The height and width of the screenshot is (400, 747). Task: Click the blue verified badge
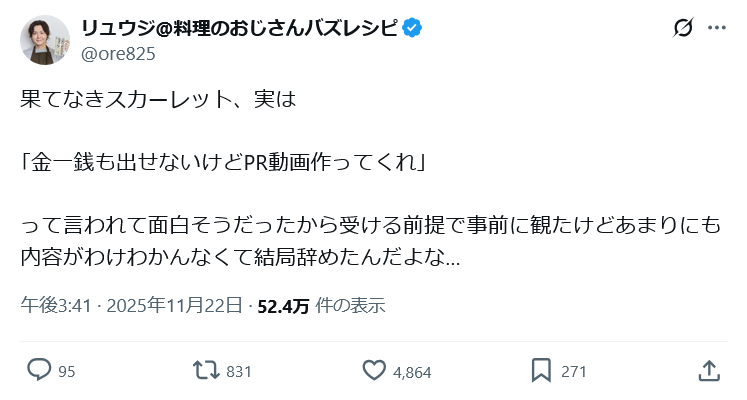[411, 27]
